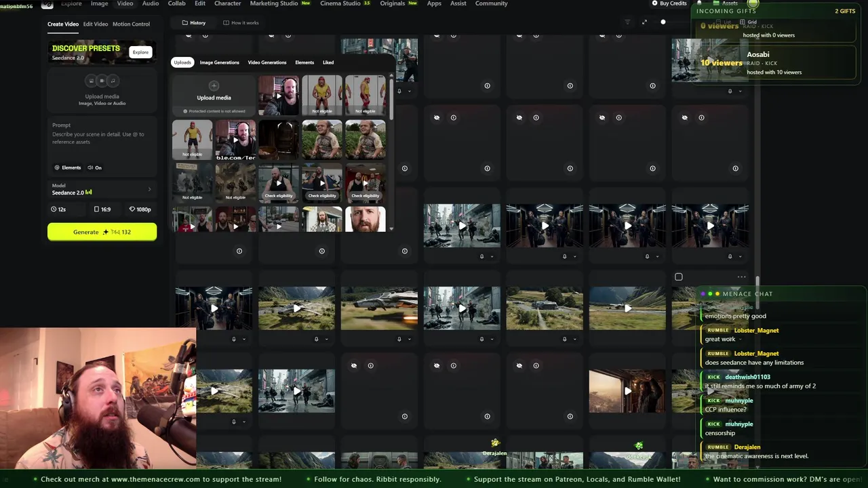Open the history filter icon
This screenshot has width=868, height=488.
[x=627, y=22]
